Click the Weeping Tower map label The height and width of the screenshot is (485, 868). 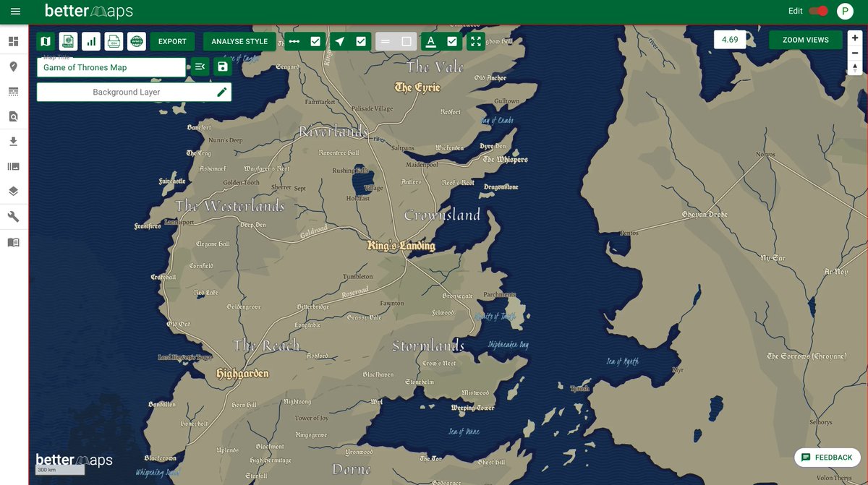(x=473, y=408)
